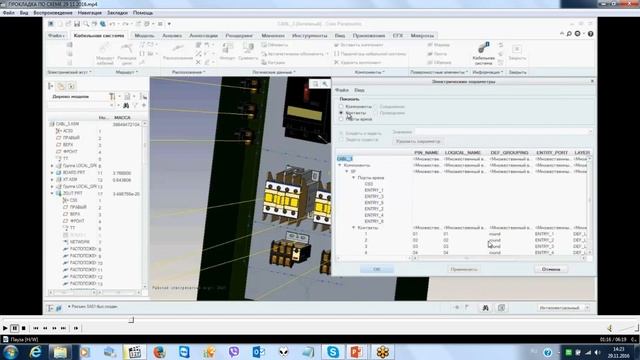Screen dimensions: 640x360
Task: Open the Компоненты ribbon group dropdown
Action: point(369,72)
